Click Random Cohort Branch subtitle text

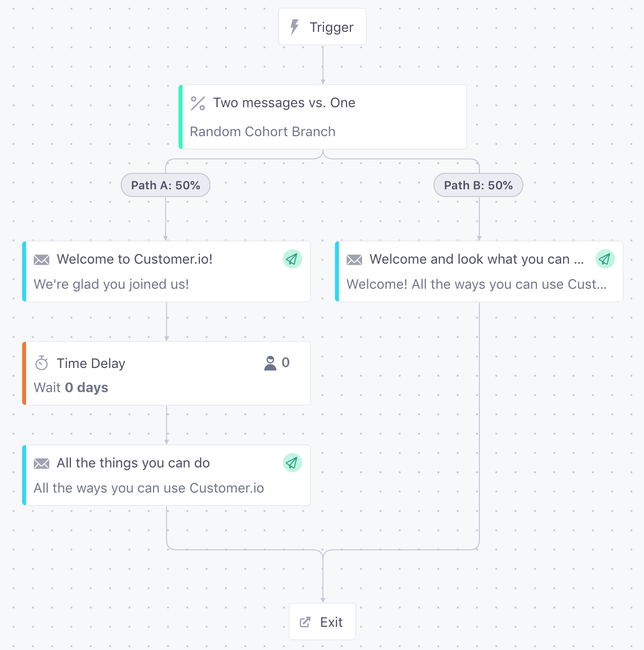(x=263, y=132)
